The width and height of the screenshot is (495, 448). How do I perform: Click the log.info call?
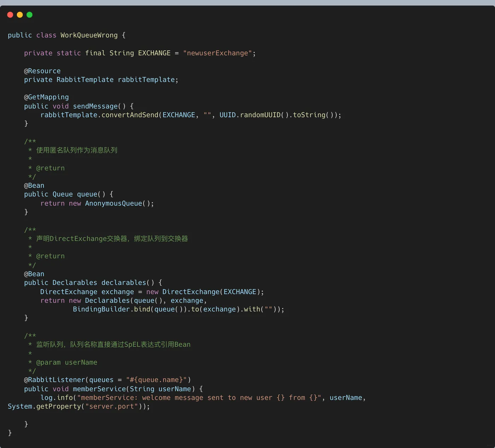tap(57, 398)
